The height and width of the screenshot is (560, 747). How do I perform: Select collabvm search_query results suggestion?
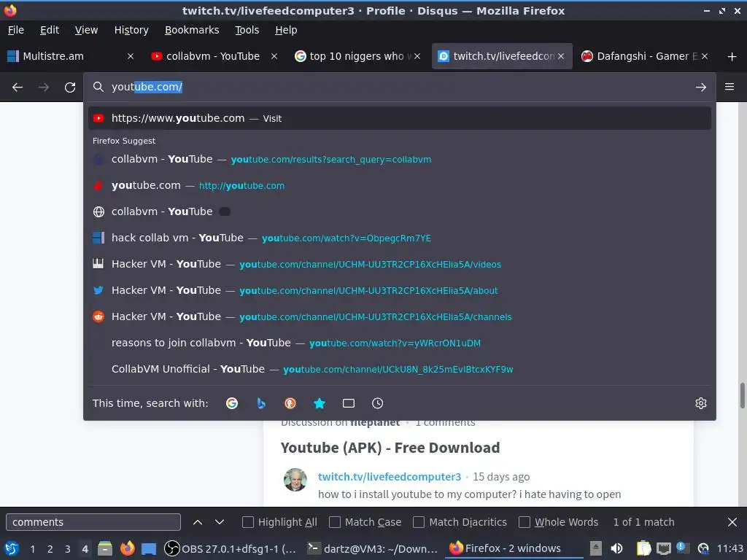(x=399, y=159)
